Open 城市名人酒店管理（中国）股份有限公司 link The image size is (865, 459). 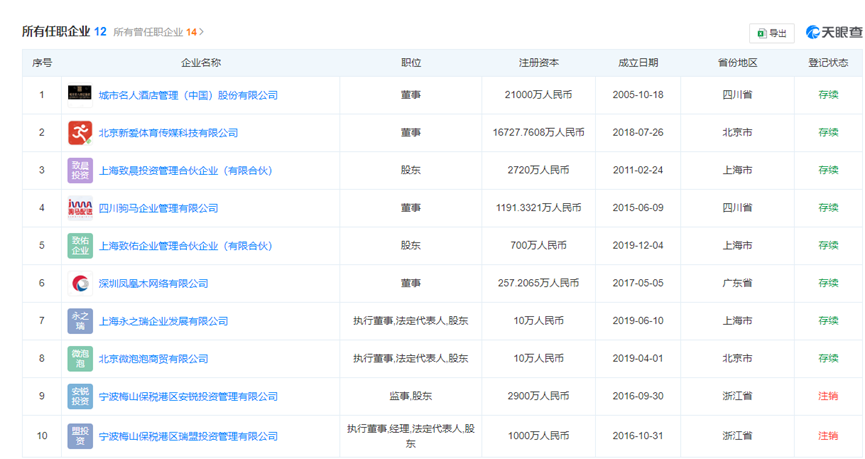click(188, 95)
